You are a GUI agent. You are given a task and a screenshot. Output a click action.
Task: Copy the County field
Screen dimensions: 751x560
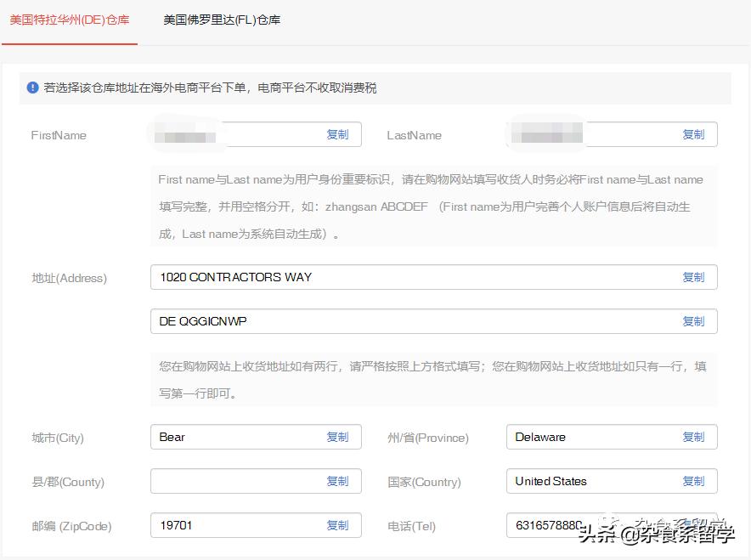[337, 481]
